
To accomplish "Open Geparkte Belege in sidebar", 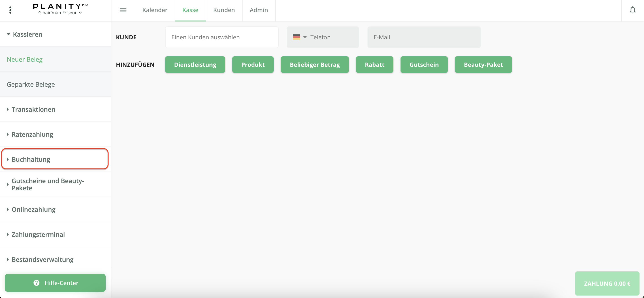I will pyautogui.click(x=31, y=84).
